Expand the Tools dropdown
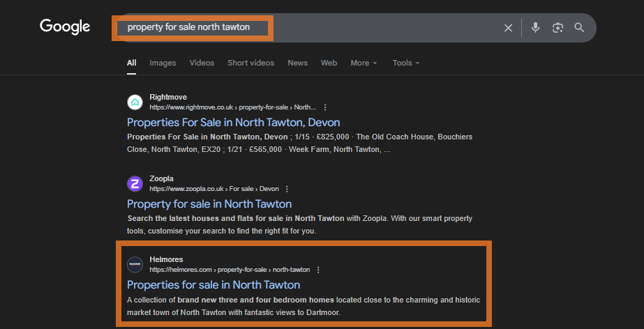 click(x=406, y=63)
